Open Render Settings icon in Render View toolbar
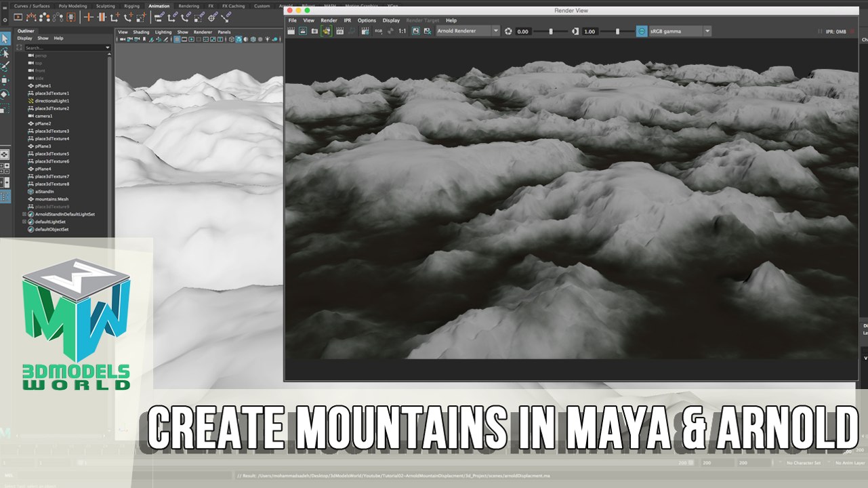The image size is (868, 488). tap(364, 31)
